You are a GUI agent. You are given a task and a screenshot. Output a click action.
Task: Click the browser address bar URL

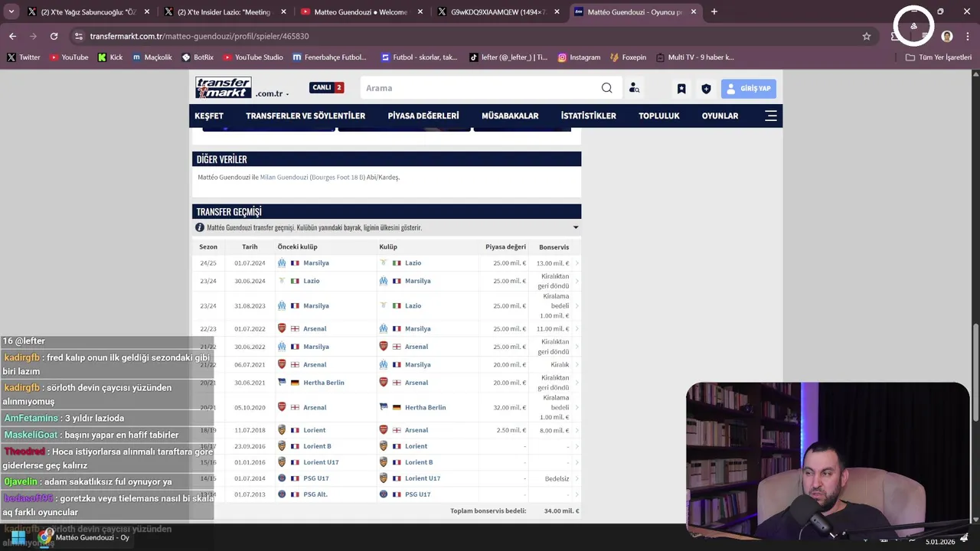199,36
